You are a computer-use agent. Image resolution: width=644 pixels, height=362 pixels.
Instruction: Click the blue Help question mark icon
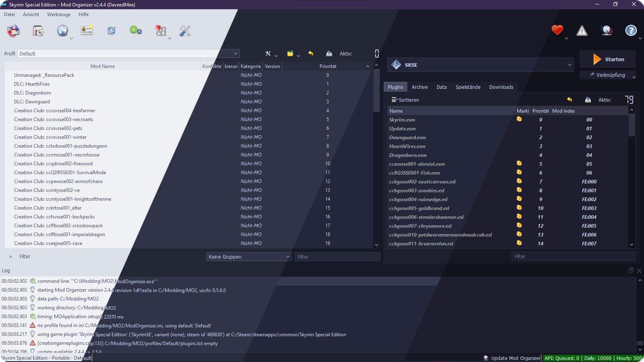(x=631, y=31)
